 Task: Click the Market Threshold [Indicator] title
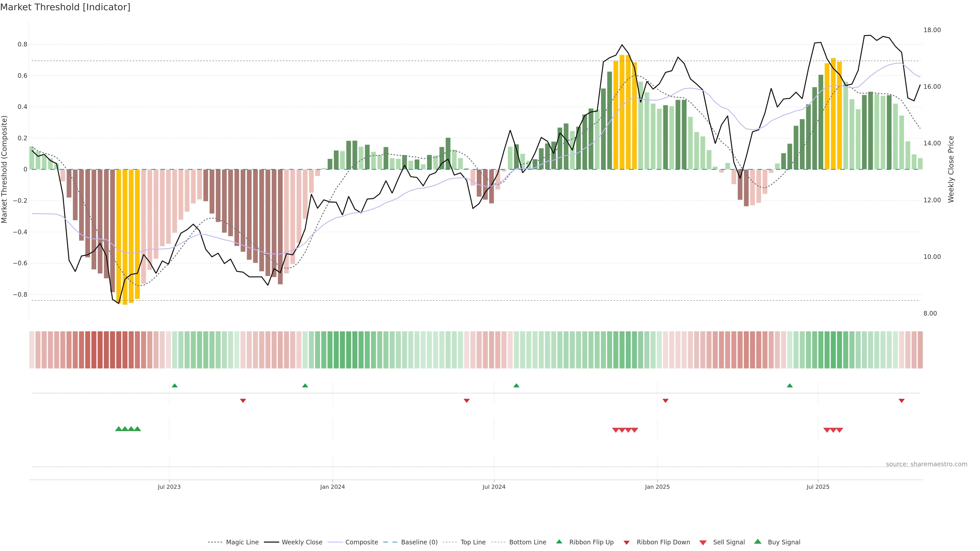click(x=65, y=7)
